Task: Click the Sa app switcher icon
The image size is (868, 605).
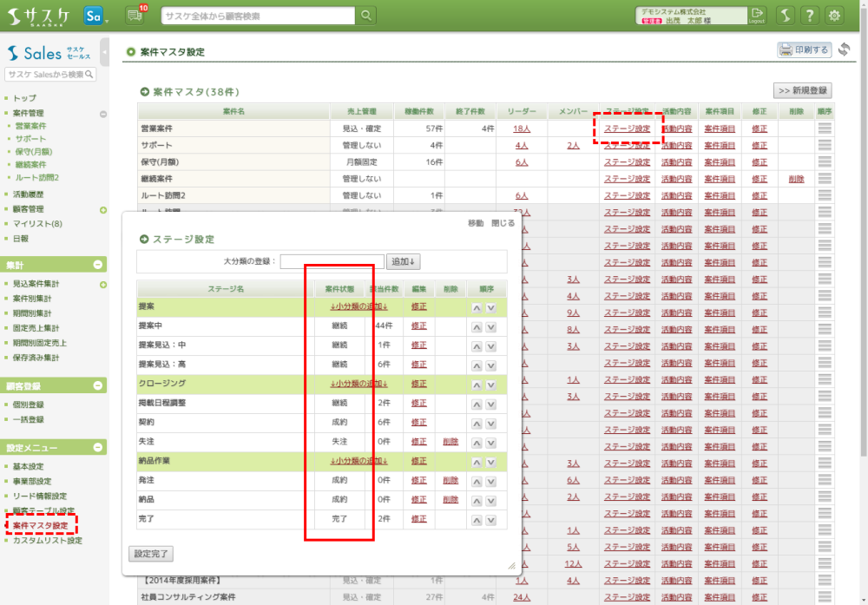Action: (94, 15)
